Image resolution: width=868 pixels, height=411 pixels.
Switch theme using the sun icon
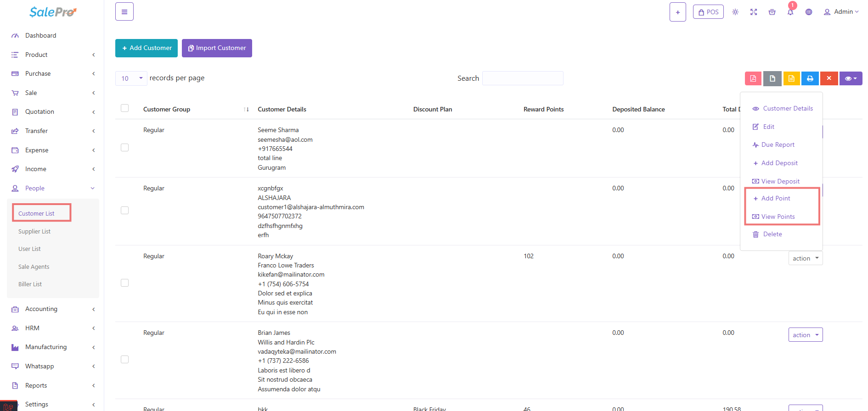pyautogui.click(x=735, y=12)
